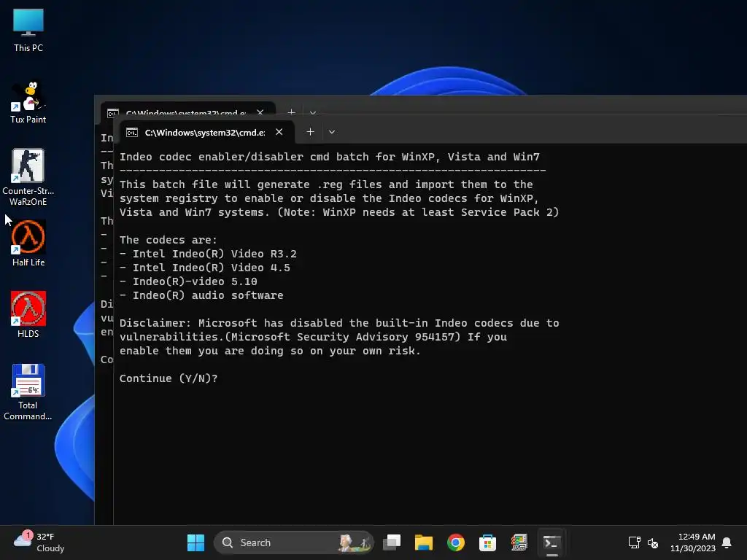Click the taskbar Search box

[x=294, y=542]
